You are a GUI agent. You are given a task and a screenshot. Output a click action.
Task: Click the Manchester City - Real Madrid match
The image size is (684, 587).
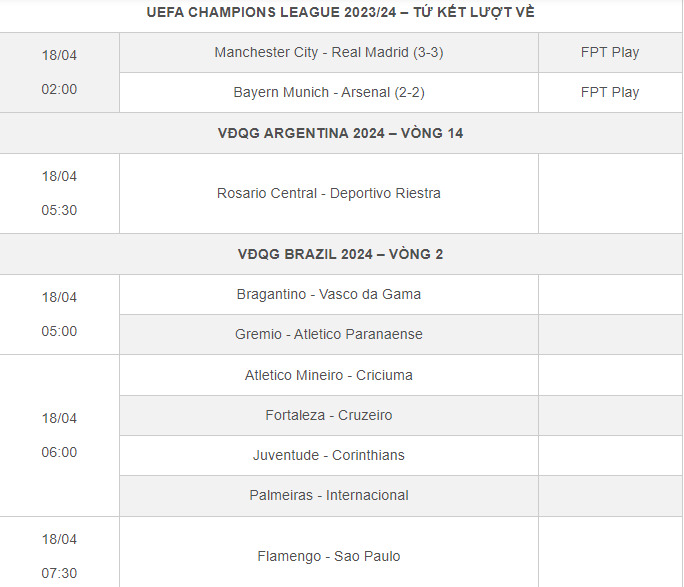pyautogui.click(x=329, y=52)
